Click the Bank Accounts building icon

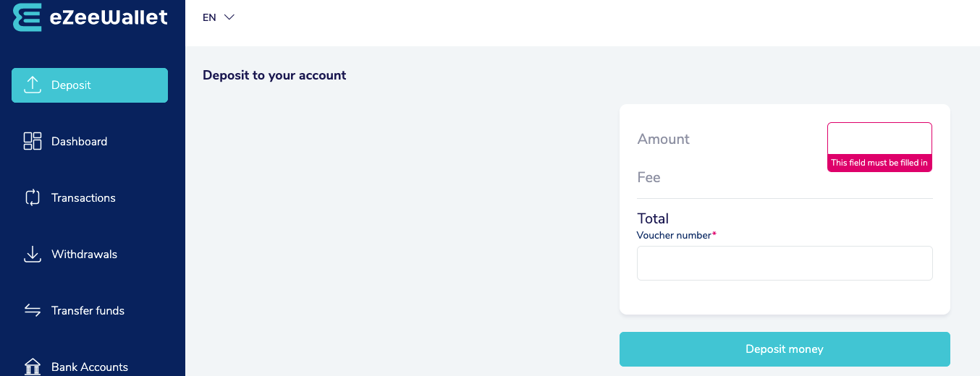click(33, 367)
